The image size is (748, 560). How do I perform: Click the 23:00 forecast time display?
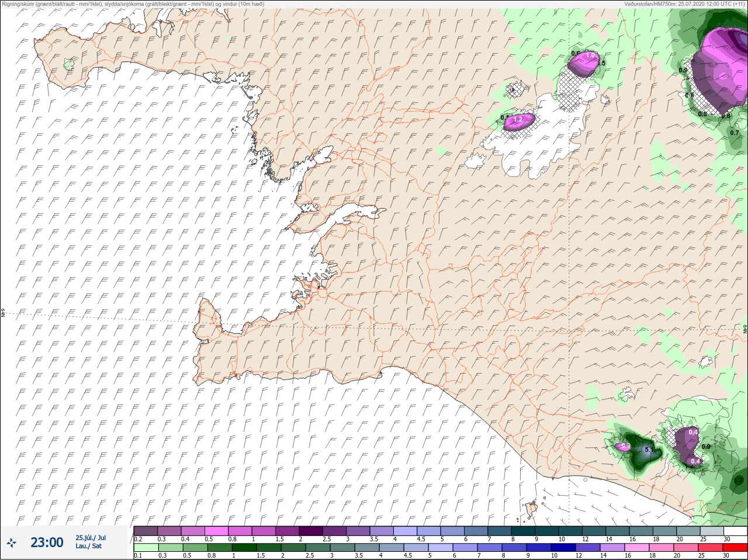pos(47,542)
